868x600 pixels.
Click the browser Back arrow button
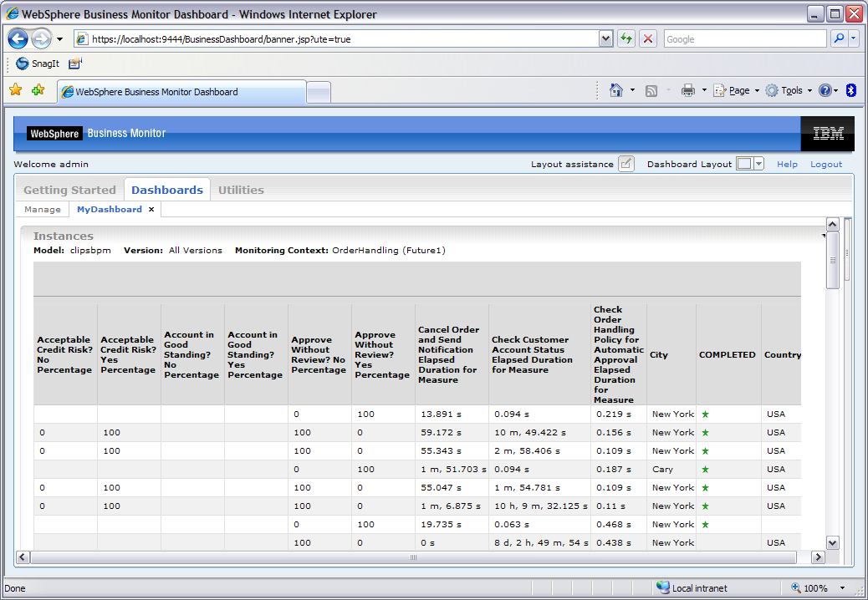coord(18,38)
